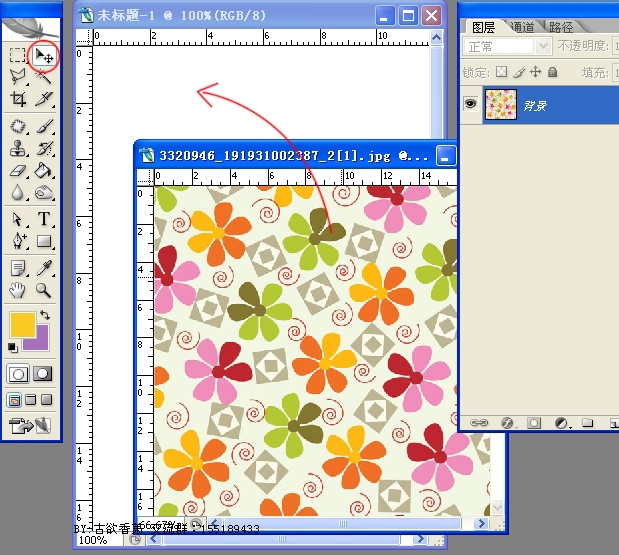Image resolution: width=619 pixels, height=555 pixels.
Task: Select the Clone Stamp tool
Action: point(18,148)
